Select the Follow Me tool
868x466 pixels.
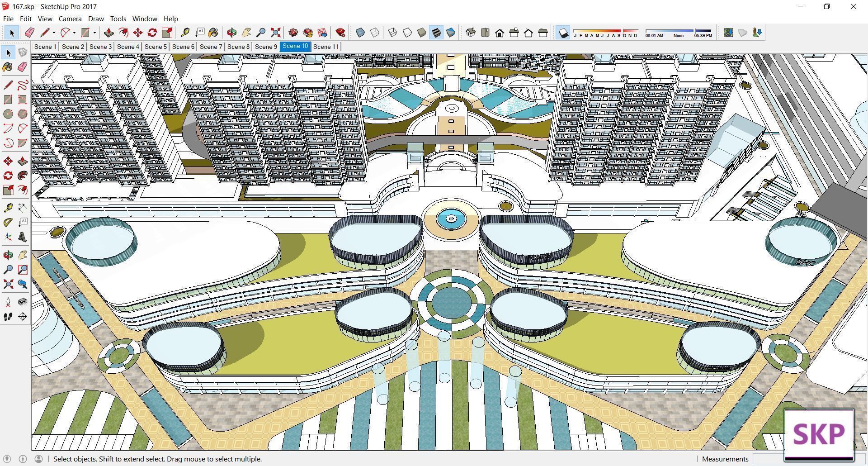(x=22, y=176)
